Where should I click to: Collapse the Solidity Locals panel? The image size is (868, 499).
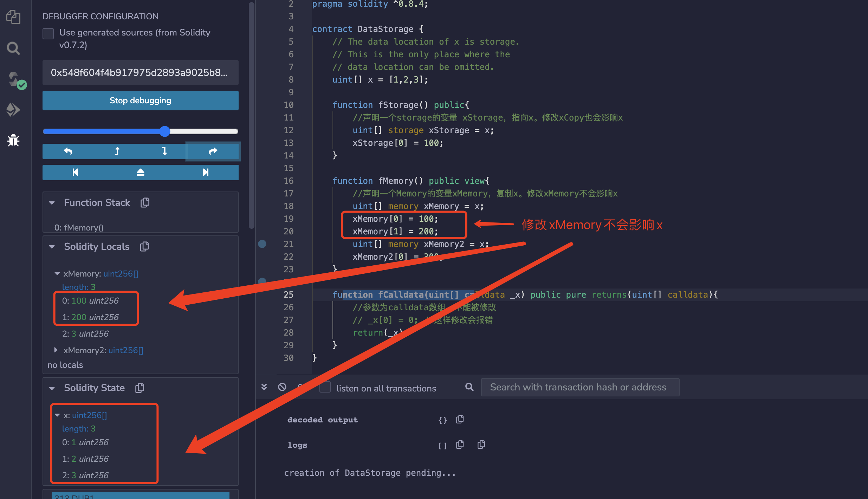pyautogui.click(x=52, y=247)
